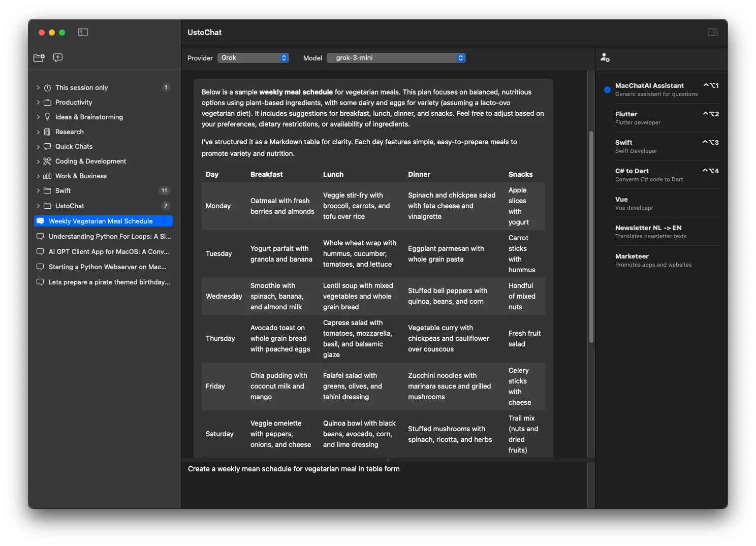
Task: Expand the Coding & Development folder
Action: pyautogui.click(x=38, y=162)
